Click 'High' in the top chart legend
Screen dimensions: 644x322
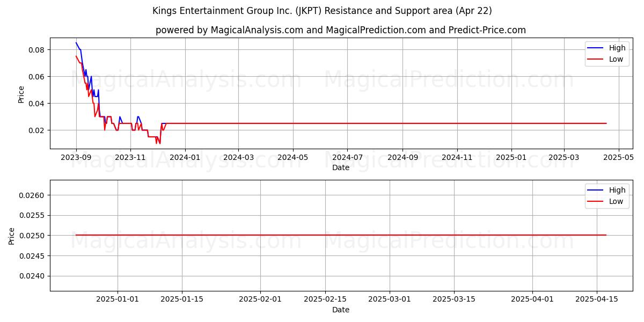pyautogui.click(x=617, y=48)
